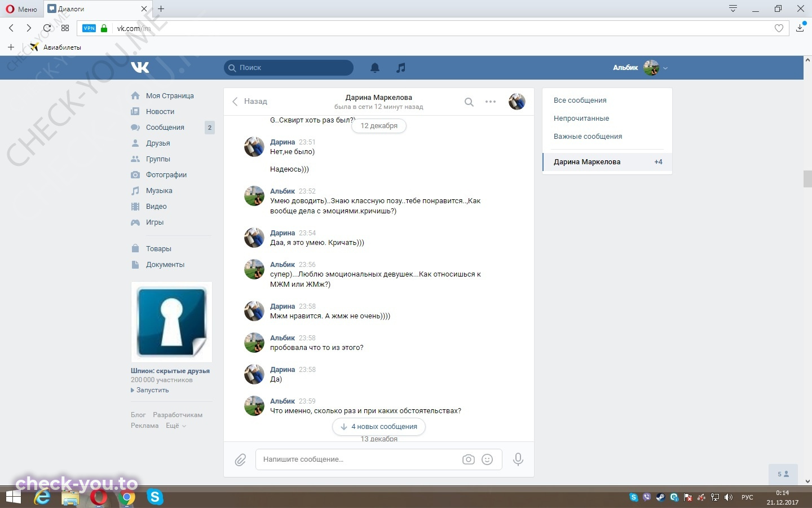Open a new tab with plus button
812x508 pixels.
point(161,8)
